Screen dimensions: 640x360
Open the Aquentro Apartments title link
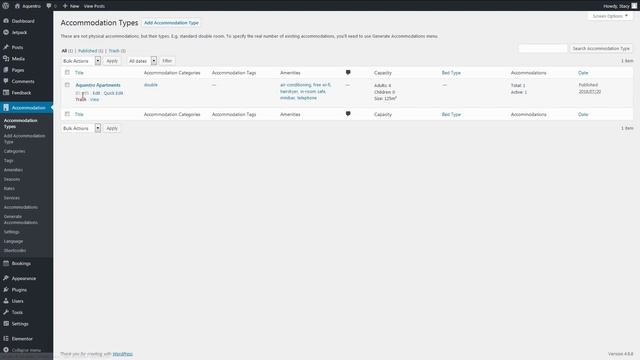pos(98,85)
